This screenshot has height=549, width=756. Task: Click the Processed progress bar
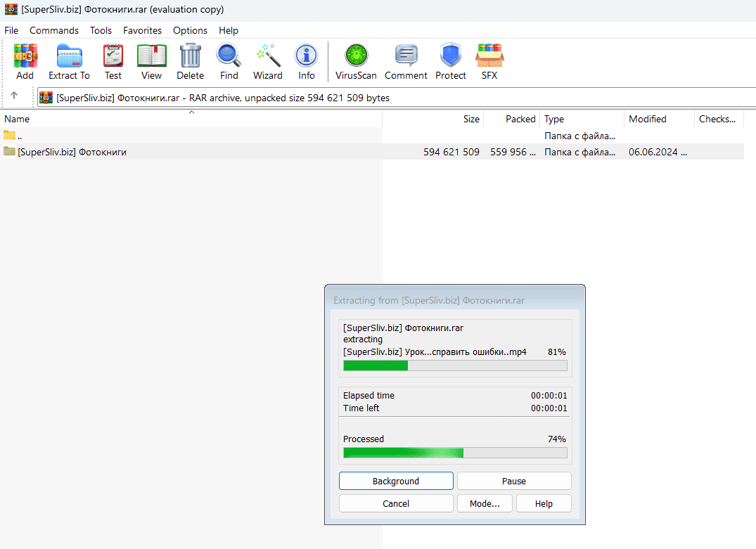(454, 453)
